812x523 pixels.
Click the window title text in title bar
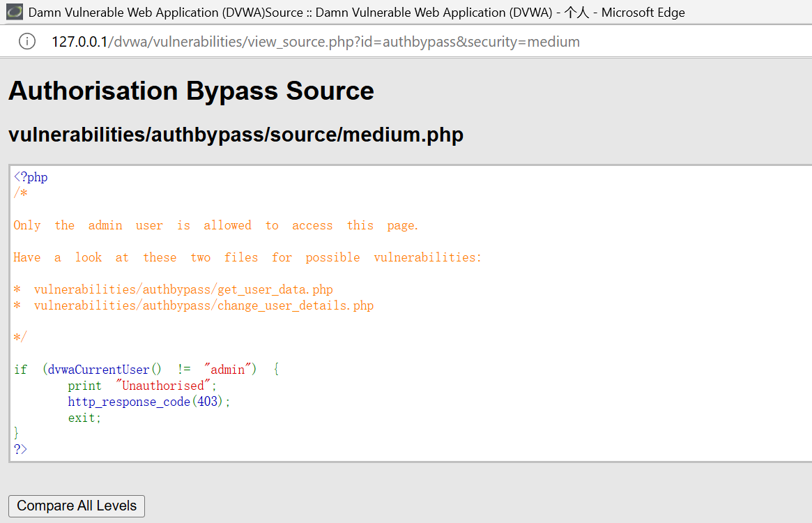[x=356, y=13]
